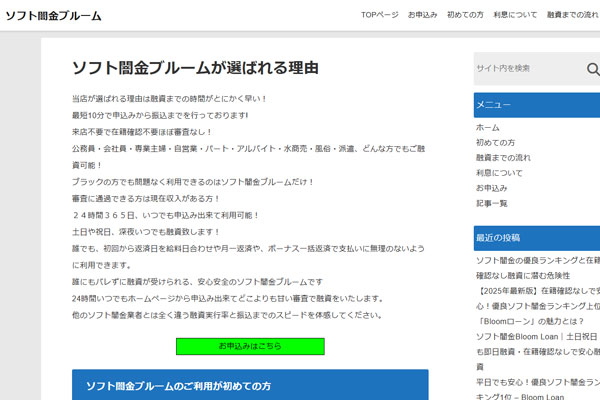Select 利息について in sidebar menu
Image resolution: width=600 pixels, height=400 pixels.
(x=499, y=173)
